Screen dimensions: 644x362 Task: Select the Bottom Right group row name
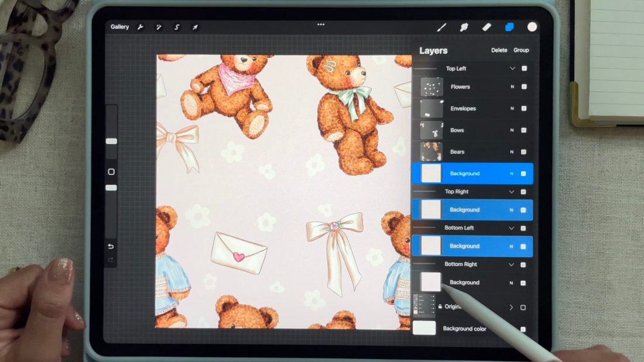(x=460, y=264)
